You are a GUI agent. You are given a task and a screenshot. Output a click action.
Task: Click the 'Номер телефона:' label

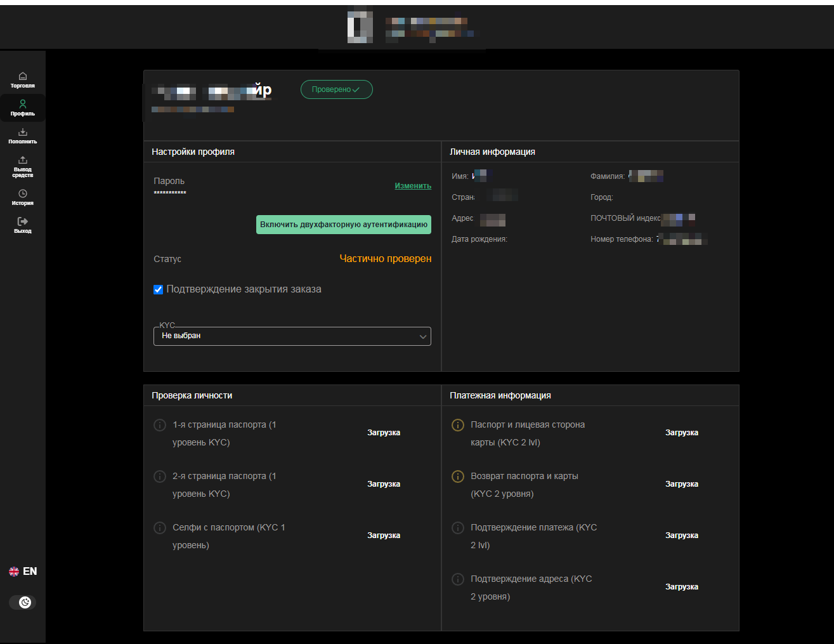click(x=622, y=239)
